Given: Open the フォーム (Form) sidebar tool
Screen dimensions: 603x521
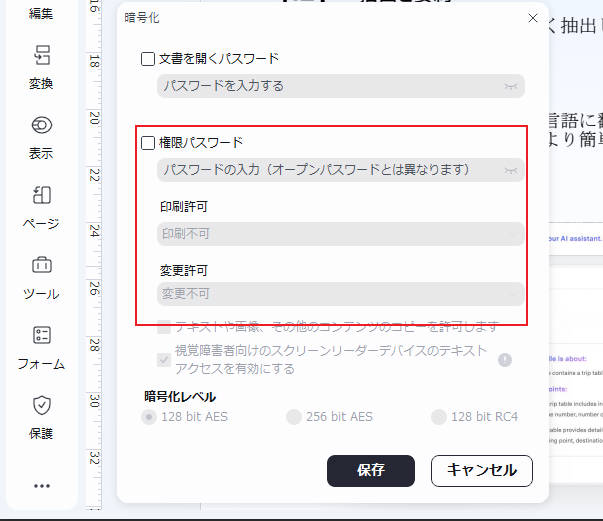Looking at the screenshot, I should (41, 348).
